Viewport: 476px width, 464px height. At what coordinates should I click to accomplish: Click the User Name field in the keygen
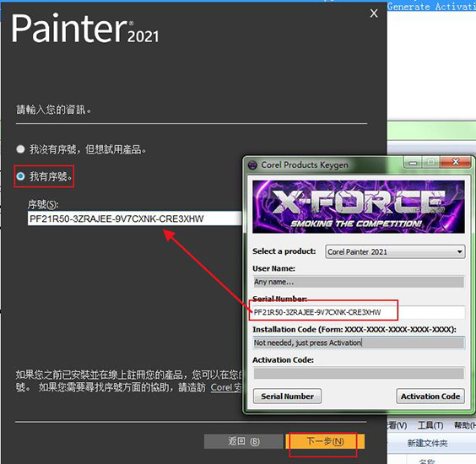359,282
